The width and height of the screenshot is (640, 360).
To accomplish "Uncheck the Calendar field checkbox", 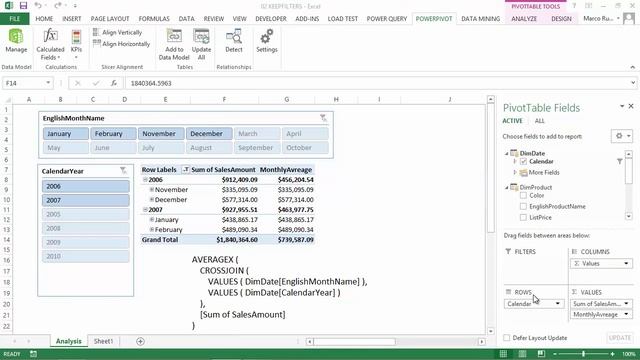I will click(524, 162).
